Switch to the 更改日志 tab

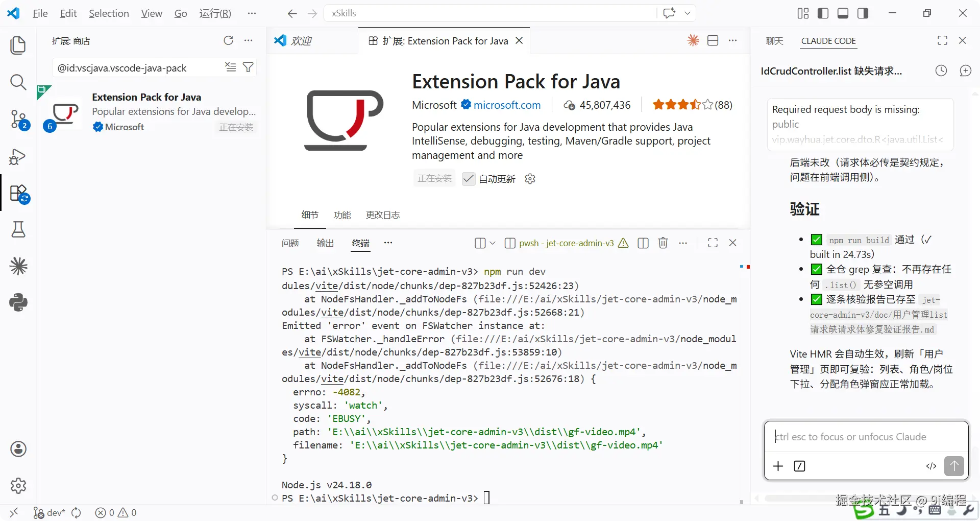click(x=383, y=215)
